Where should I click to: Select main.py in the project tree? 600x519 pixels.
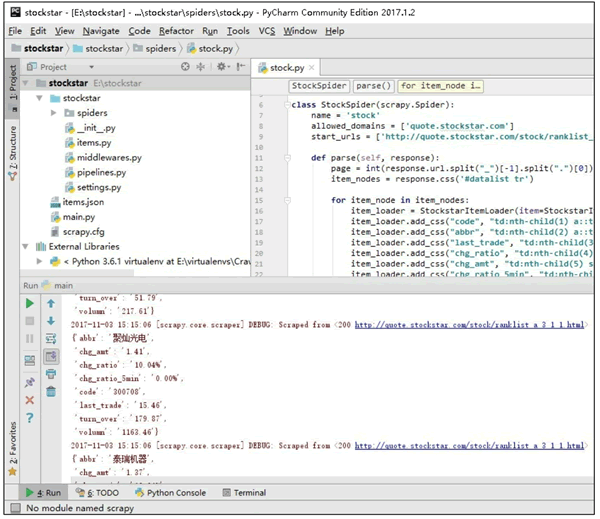point(73,217)
